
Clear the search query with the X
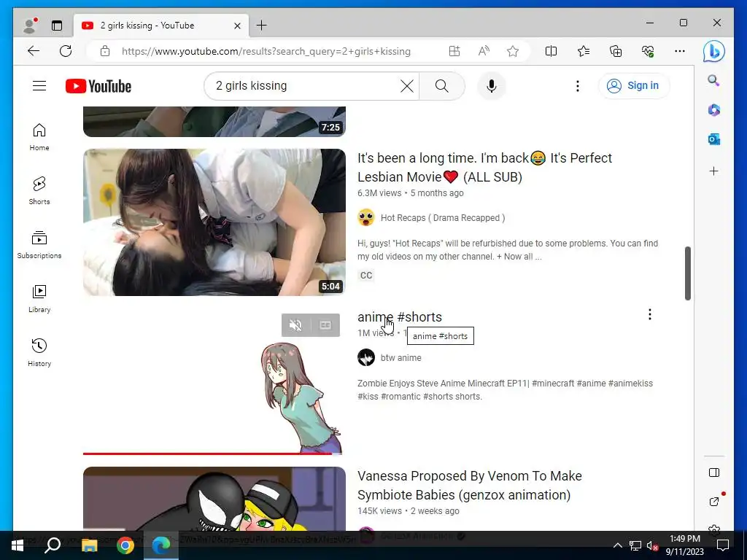[x=407, y=86]
